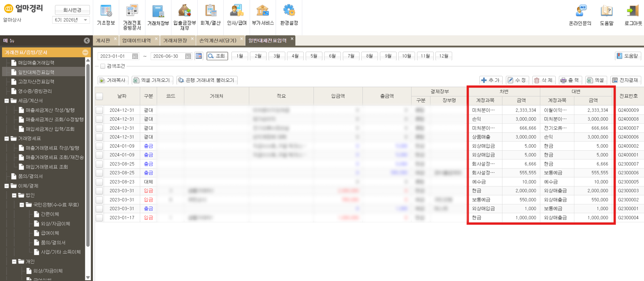Open 고정자산전표입력 in the menu tree
This screenshot has width=644, height=281.
pyautogui.click(x=36, y=82)
